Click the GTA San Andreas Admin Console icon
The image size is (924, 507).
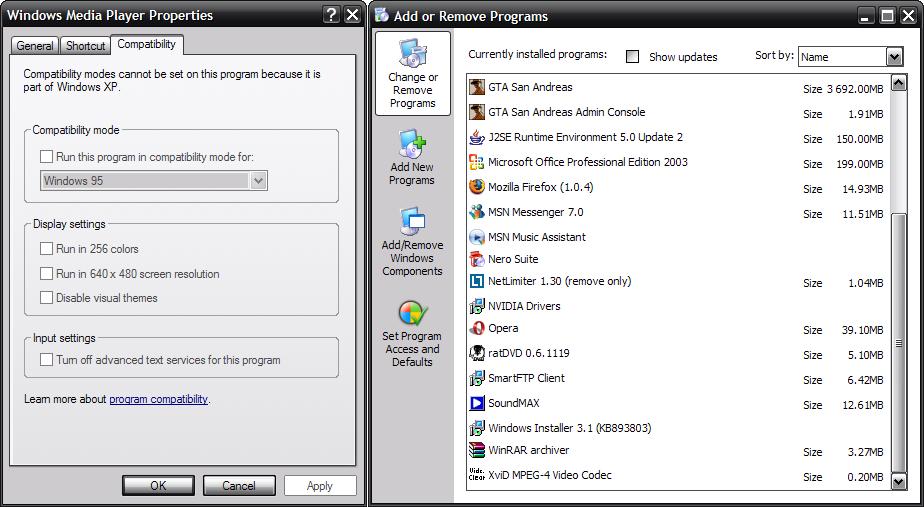477,112
